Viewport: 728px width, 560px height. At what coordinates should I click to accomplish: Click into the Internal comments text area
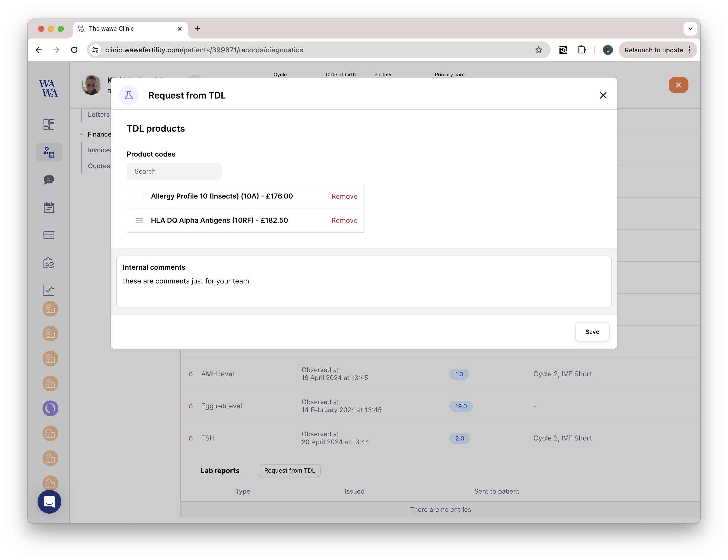363,286
